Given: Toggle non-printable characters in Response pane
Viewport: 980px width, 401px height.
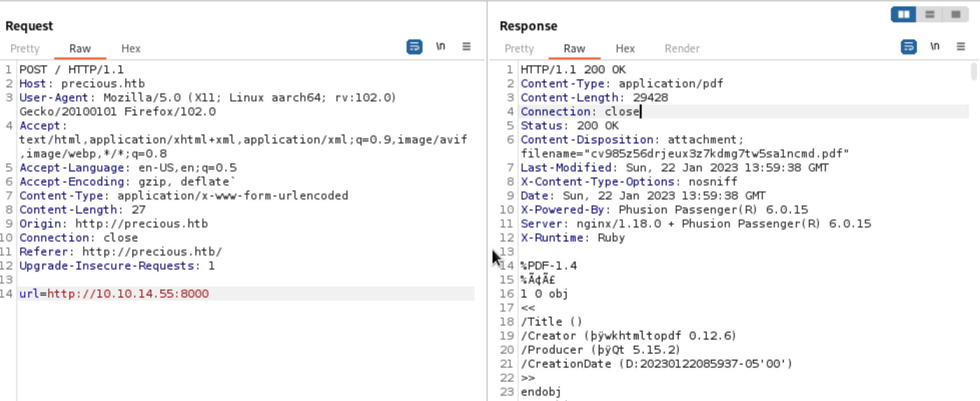Looking at the screenshot, I should tap(935, 46).
